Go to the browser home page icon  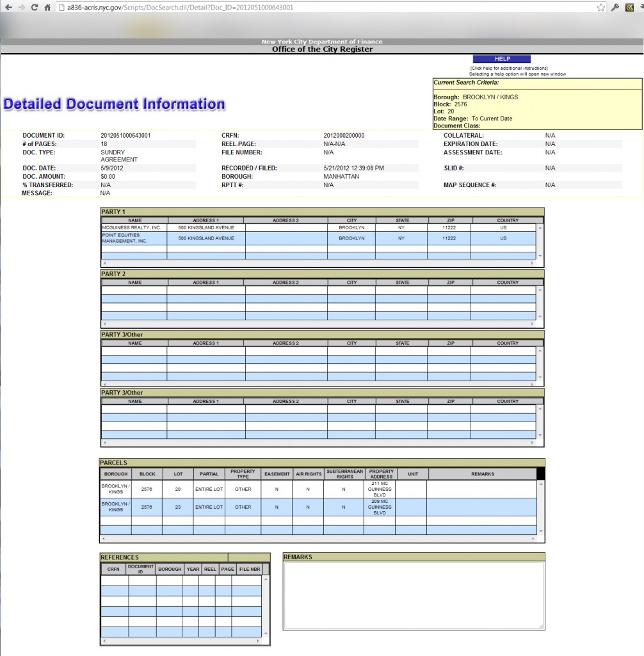click(x=47, y=8)
